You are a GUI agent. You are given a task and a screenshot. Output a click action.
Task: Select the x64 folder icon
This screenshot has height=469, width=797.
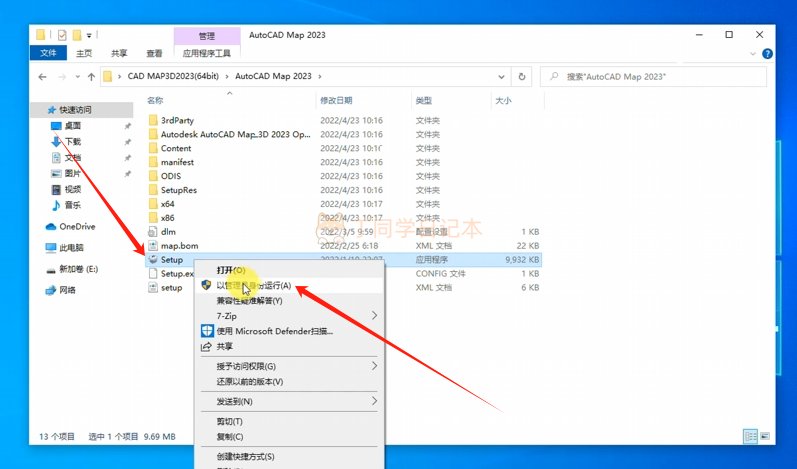[x=153, y=204]
